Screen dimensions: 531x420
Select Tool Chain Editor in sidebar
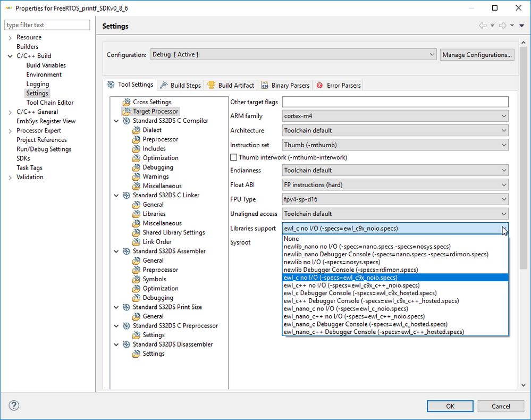50,103
